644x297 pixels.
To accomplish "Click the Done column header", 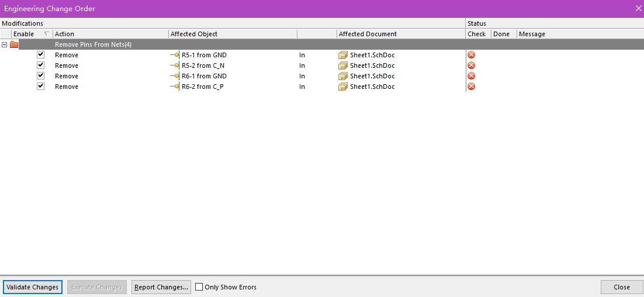I will point(504,34).
